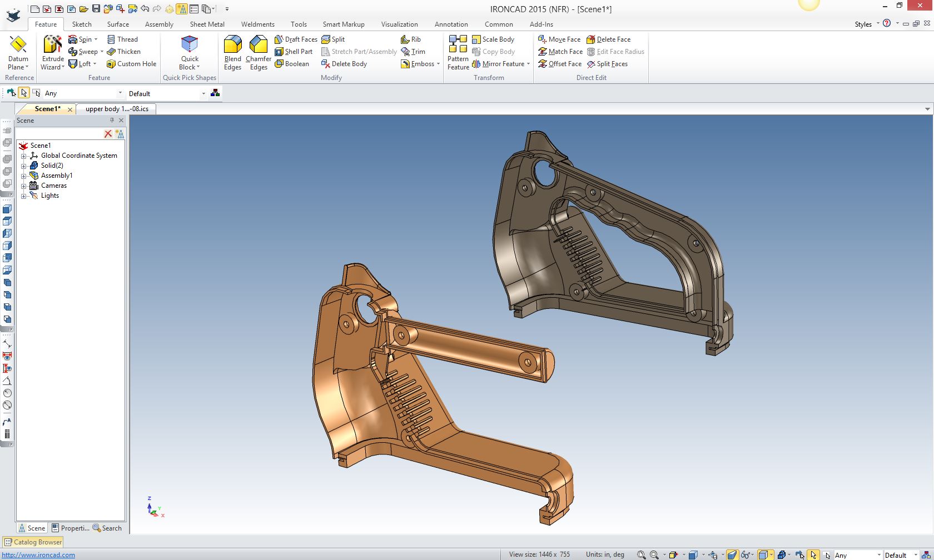Select the Cameras item in scene tree
The image size is (934, 560).
53,186
